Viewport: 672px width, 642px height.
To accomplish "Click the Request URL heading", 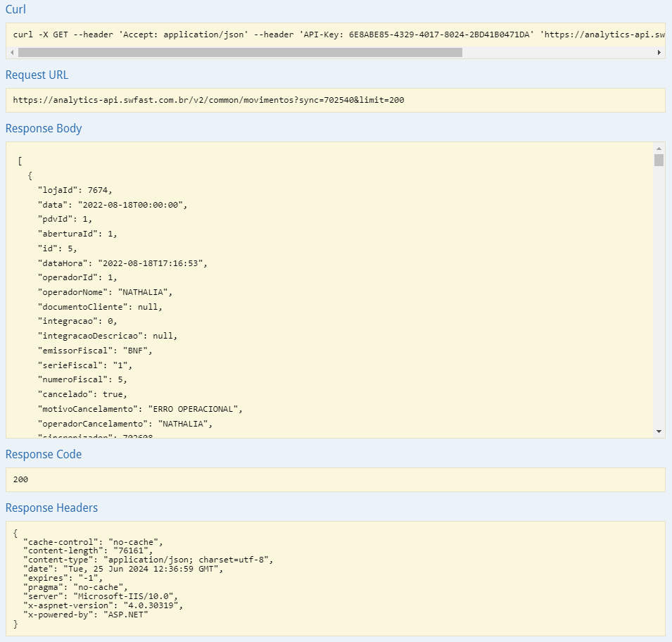I will (37, 75).
